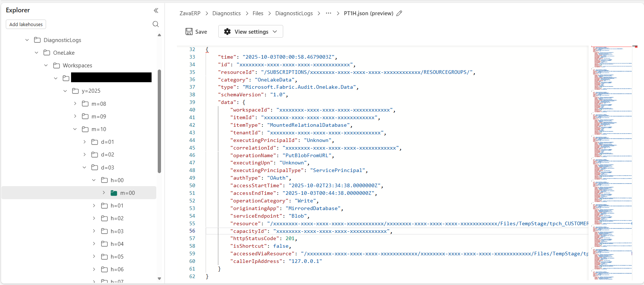Navigate to the Files breadcrumb

(258, 13)
